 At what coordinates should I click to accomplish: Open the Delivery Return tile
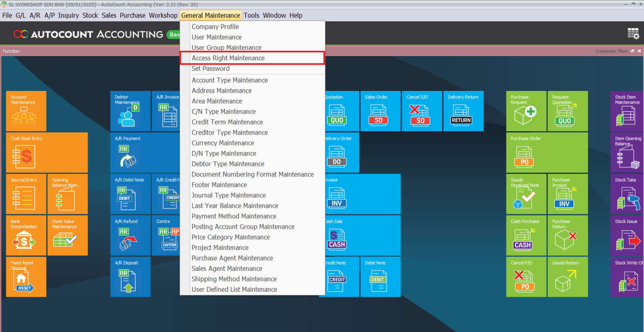click(x=463, y=111)
